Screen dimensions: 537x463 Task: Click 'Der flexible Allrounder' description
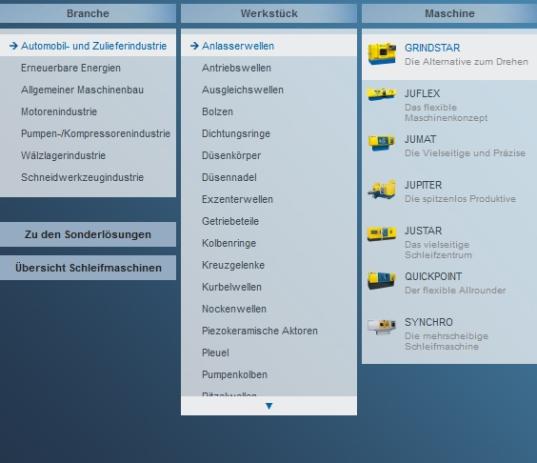[x=455, y=290]
